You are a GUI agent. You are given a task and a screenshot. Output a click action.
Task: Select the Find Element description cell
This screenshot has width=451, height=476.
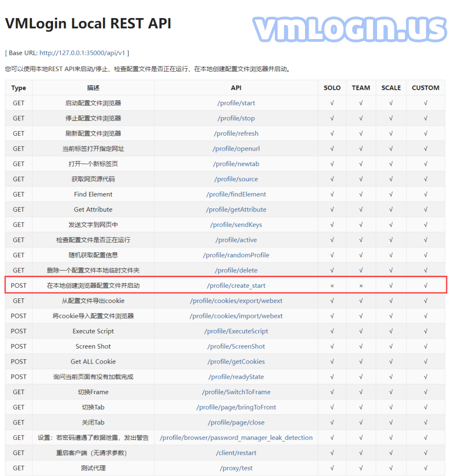(x=93, y=194)
